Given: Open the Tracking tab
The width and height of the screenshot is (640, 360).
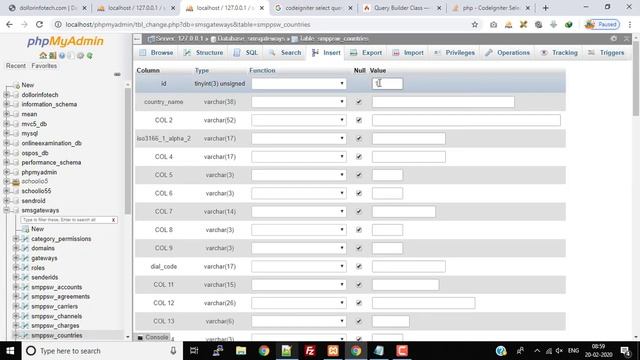Looking at the screenshot, I should coord(559,53).
